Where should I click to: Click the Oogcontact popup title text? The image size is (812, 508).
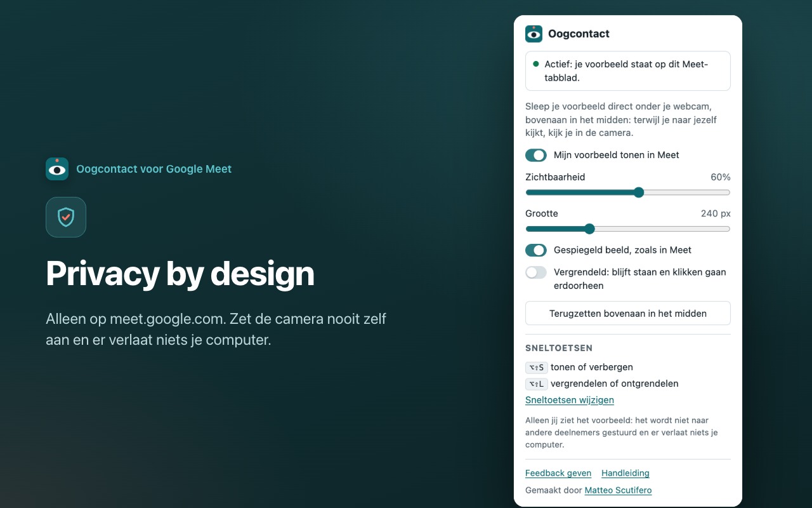579,34
